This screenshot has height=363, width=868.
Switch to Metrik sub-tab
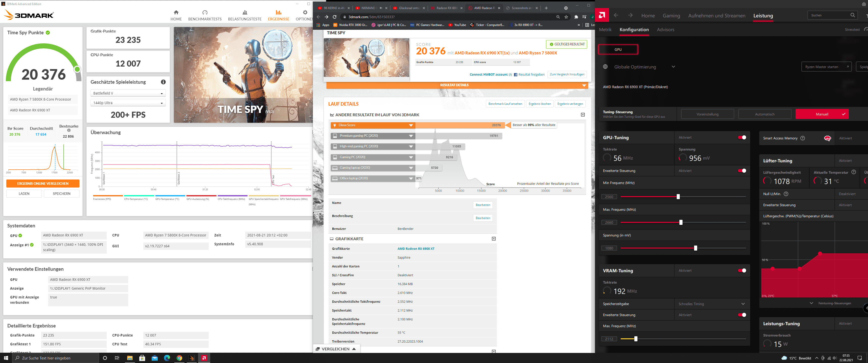point(605,30)
